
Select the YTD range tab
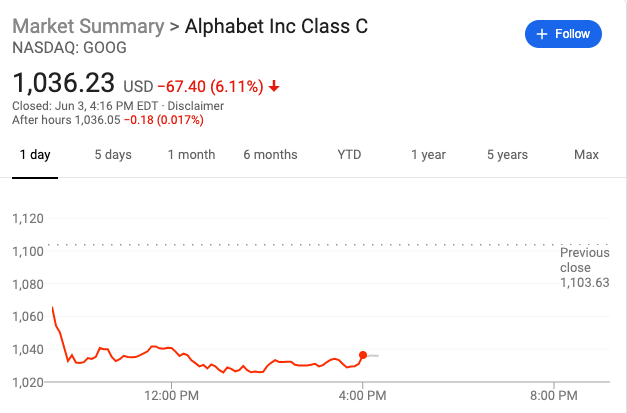point(349,155)
